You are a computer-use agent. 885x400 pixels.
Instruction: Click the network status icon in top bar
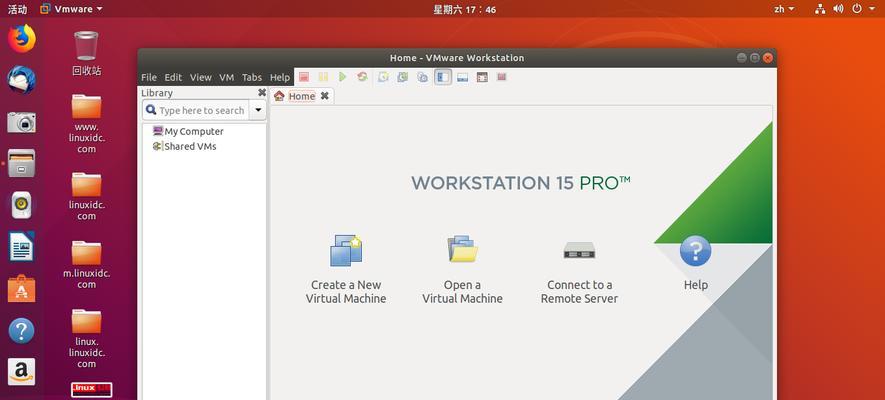[x=820, y=9]
